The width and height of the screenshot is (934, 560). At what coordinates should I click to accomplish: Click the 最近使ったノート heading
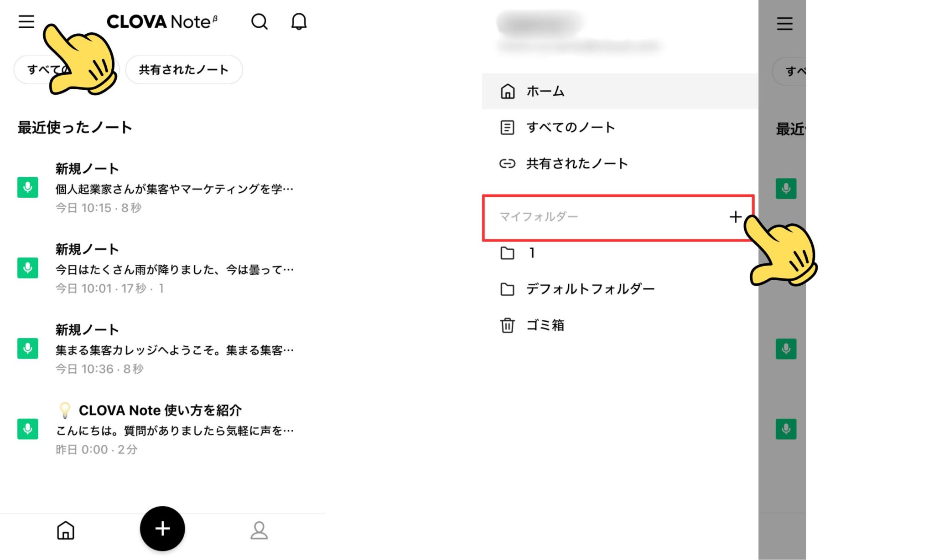click(75, 127)
